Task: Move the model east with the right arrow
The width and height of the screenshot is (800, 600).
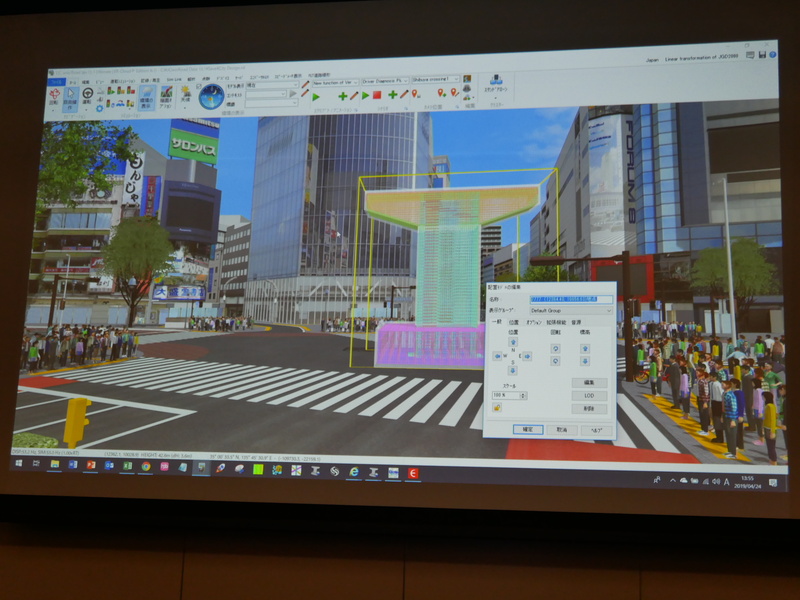Action: [527, 356]
